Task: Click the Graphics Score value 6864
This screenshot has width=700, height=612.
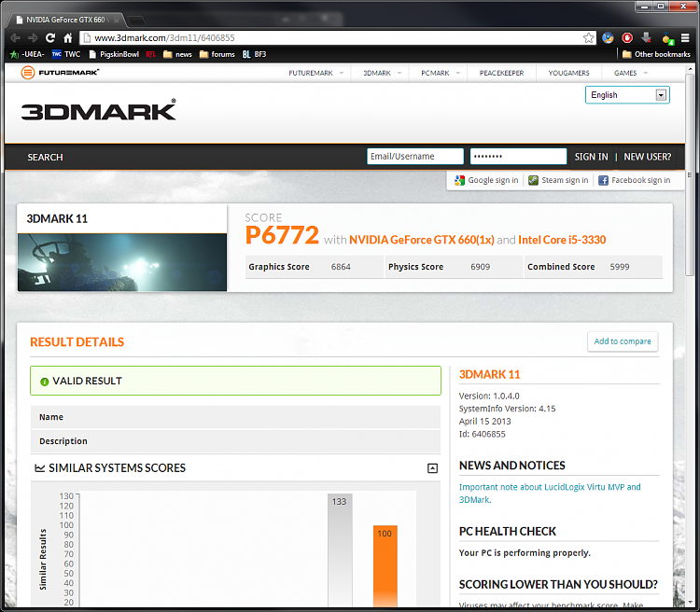Action: pyautogui.click(x=341, y=267)
